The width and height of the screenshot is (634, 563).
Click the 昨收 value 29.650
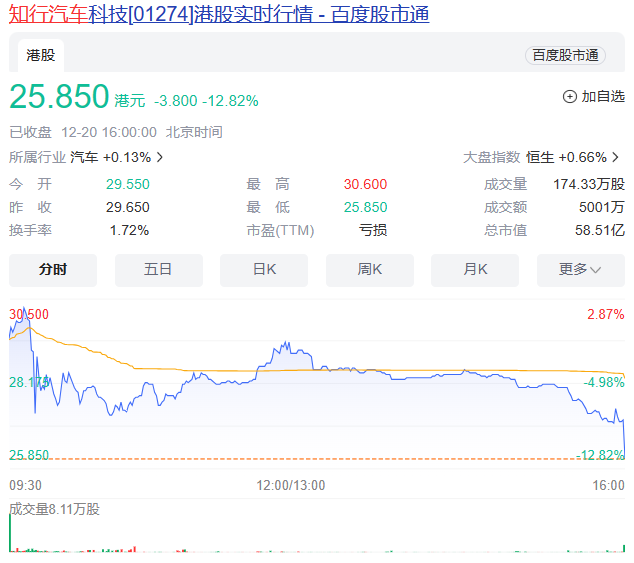click(x=128, y=207)
